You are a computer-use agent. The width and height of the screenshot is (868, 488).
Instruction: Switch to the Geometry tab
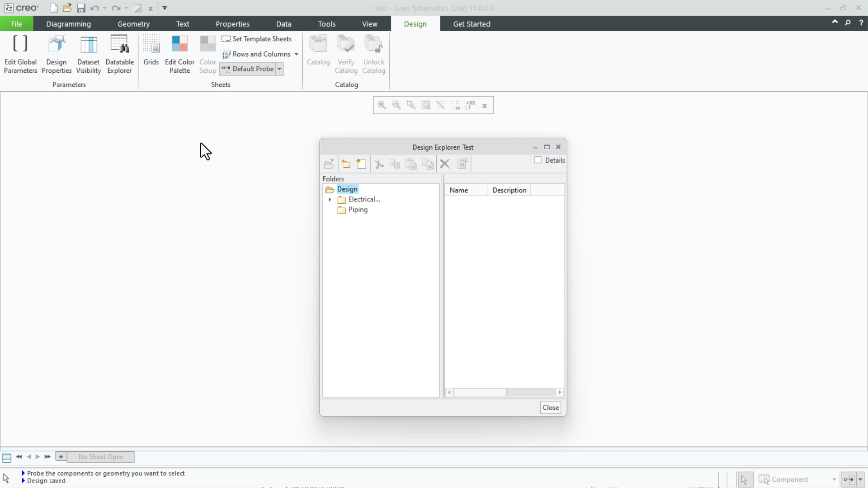133,24
